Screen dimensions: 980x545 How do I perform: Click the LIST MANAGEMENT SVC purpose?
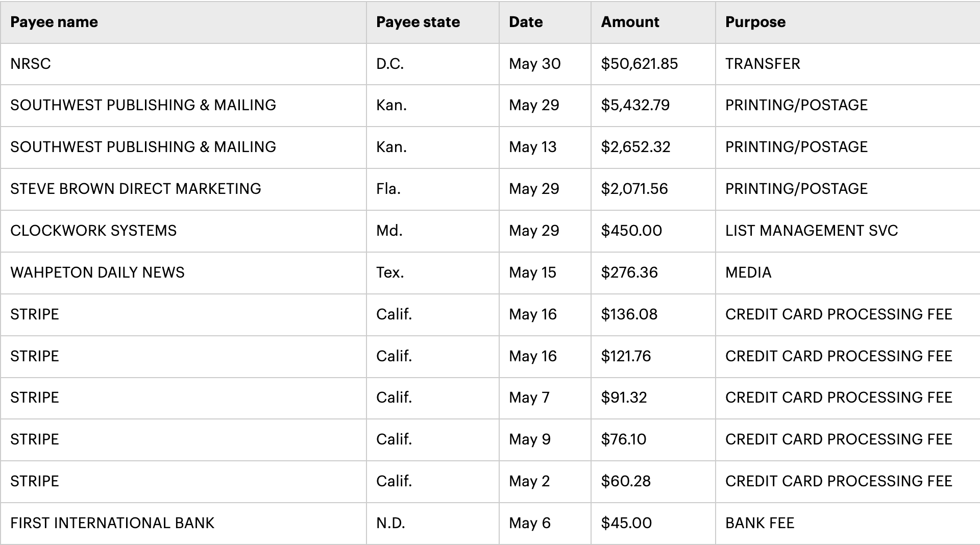(811, 231)
